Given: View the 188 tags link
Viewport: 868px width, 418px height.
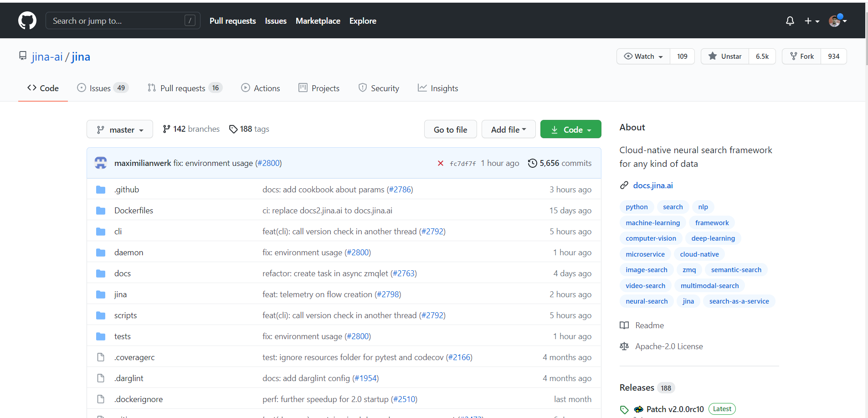Looking at the screenshot, I should pos(249,129).
